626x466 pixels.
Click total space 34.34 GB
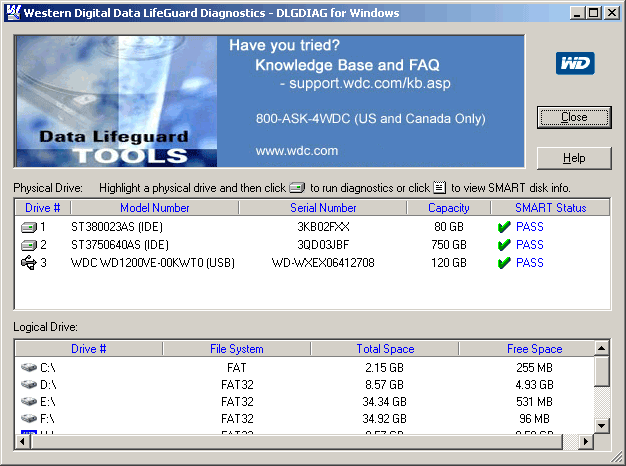coord(384,401)
